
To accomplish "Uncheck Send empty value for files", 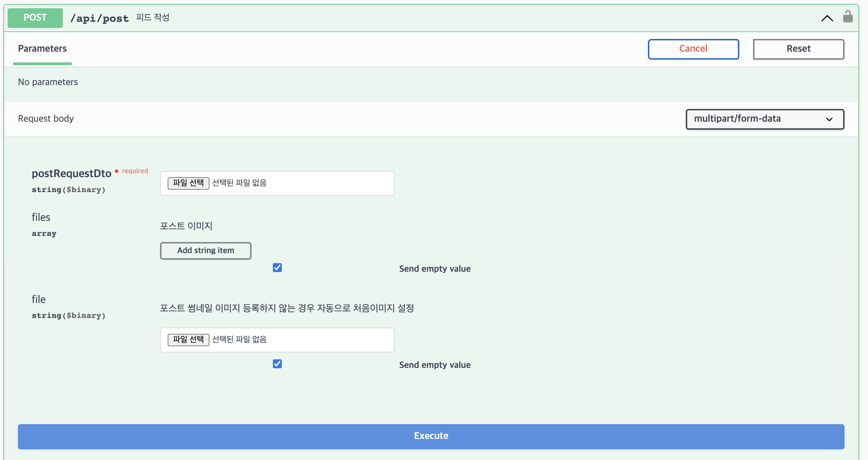I will [x=277, y=268].
